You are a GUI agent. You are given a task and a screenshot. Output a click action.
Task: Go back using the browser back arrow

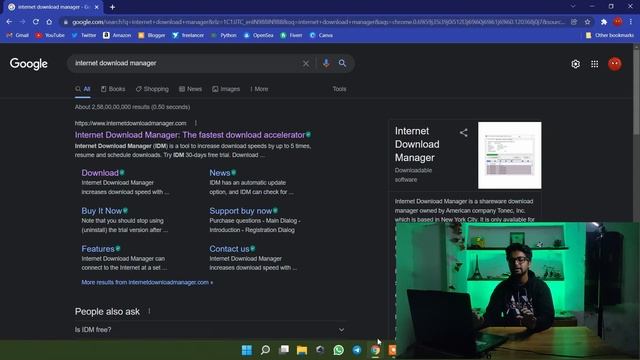[x=9, y=22]
